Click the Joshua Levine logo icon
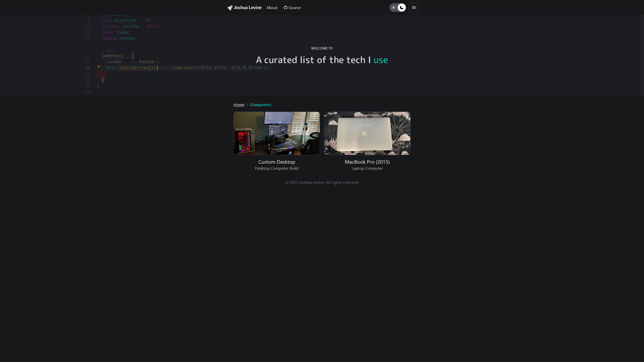 pyautogui.click(x=230, y=8)
